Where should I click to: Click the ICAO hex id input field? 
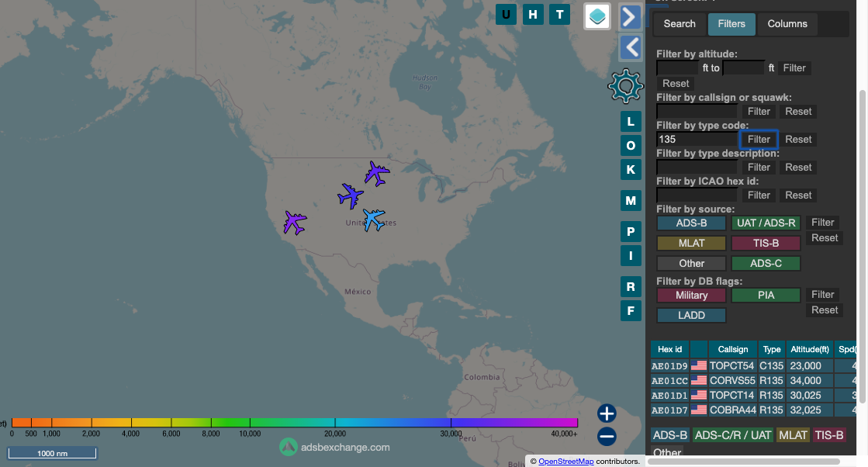697,195
